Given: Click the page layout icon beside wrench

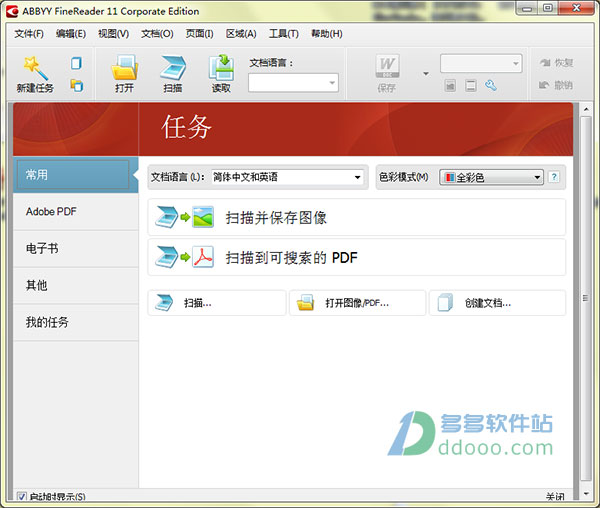Looking at the screenshot, I should click(471, 85).
